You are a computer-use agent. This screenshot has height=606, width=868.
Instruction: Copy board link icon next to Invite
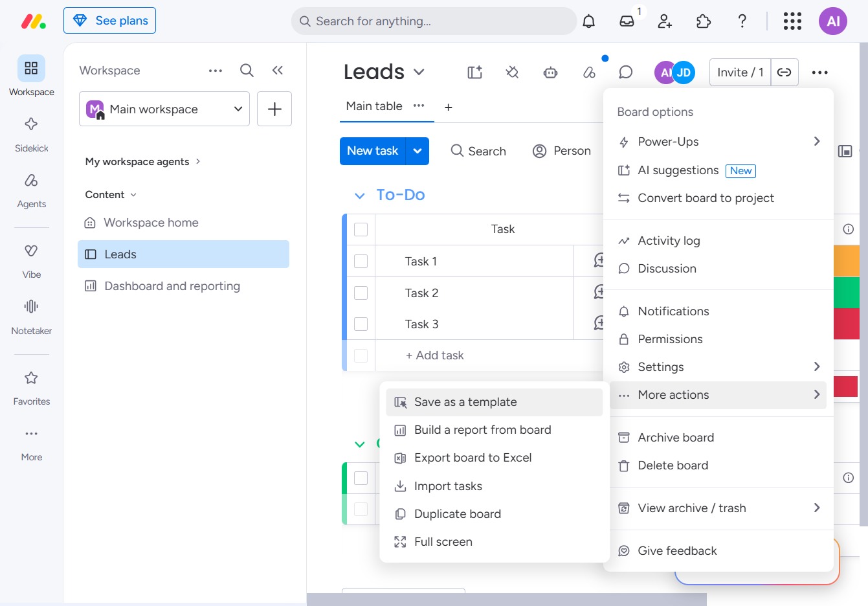[x=785, y=73]
